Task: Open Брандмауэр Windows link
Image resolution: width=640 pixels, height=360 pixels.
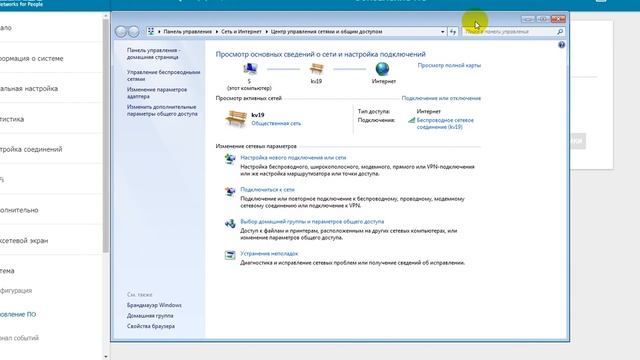Action: tap(154, 305)
